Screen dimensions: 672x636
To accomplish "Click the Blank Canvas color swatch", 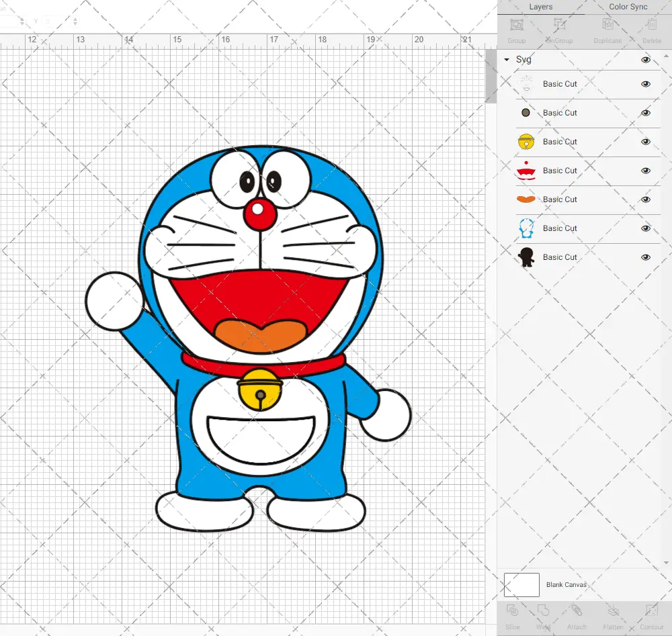I will pos(521,584).
